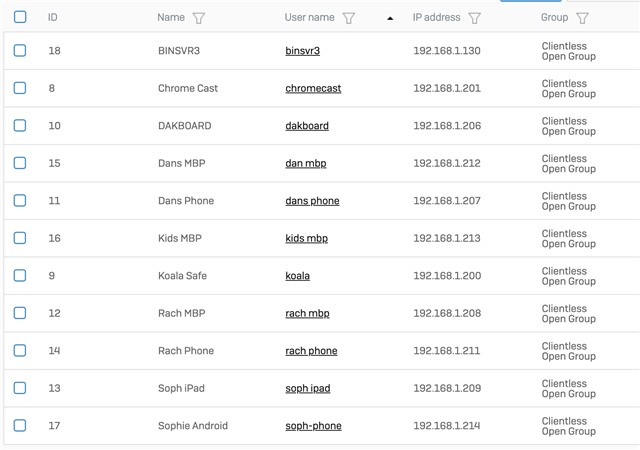The height and width of the screenshot is (450, 640).
Task: Open the chromecast user link
Action: coord(313,88)
